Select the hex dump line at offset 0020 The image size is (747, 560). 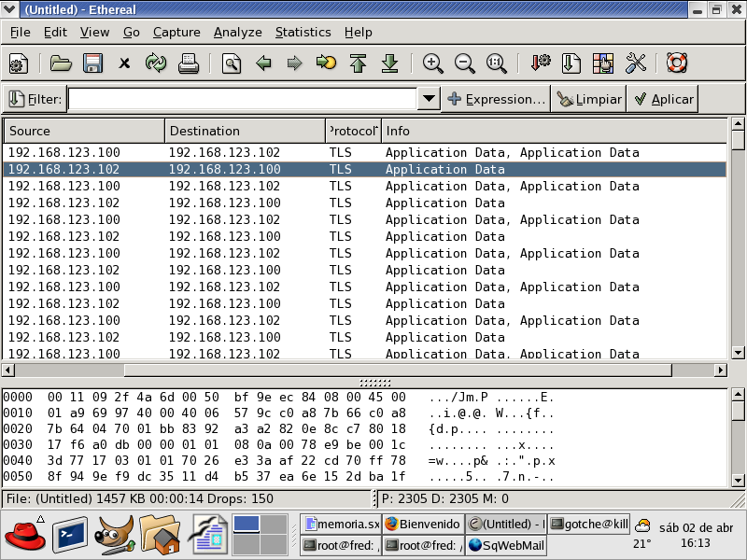[278, 429]
